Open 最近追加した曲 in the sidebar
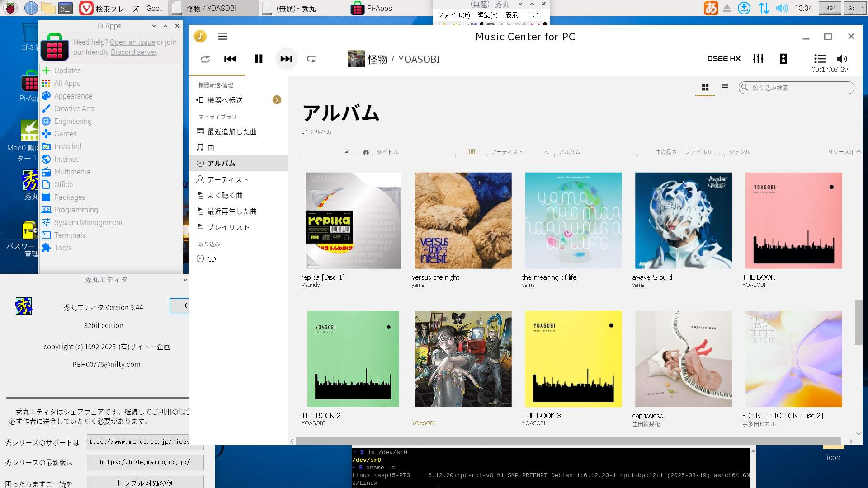The width and height of the screenshot is (868, 488). pyautogui.click(x=238, y=131)
